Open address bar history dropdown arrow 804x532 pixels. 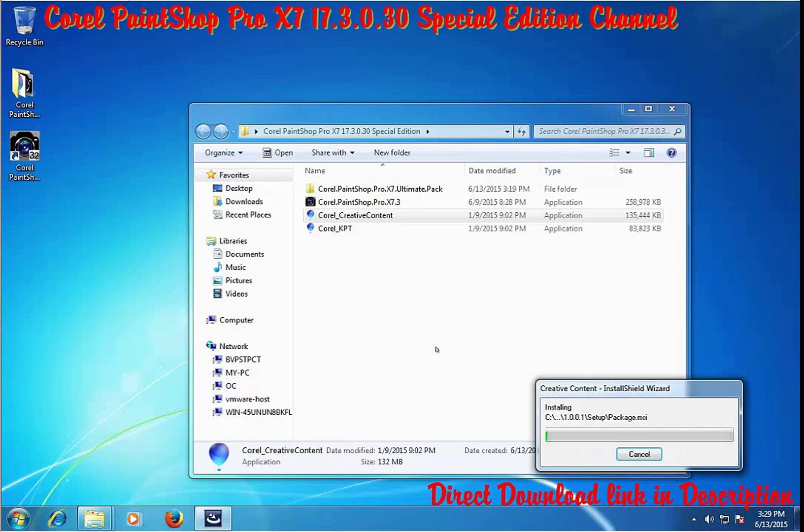[x=507, y=132]
